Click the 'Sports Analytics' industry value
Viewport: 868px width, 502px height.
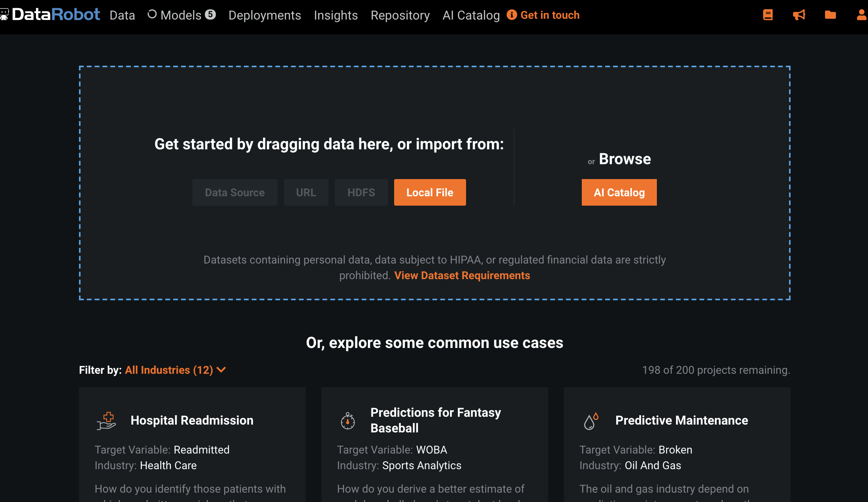tap(422, 466)
